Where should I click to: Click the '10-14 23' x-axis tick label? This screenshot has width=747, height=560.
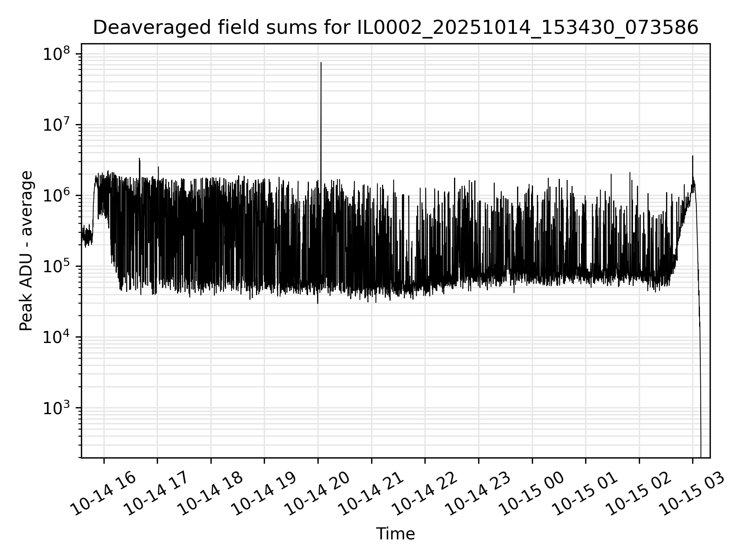[x=478, y=494]
